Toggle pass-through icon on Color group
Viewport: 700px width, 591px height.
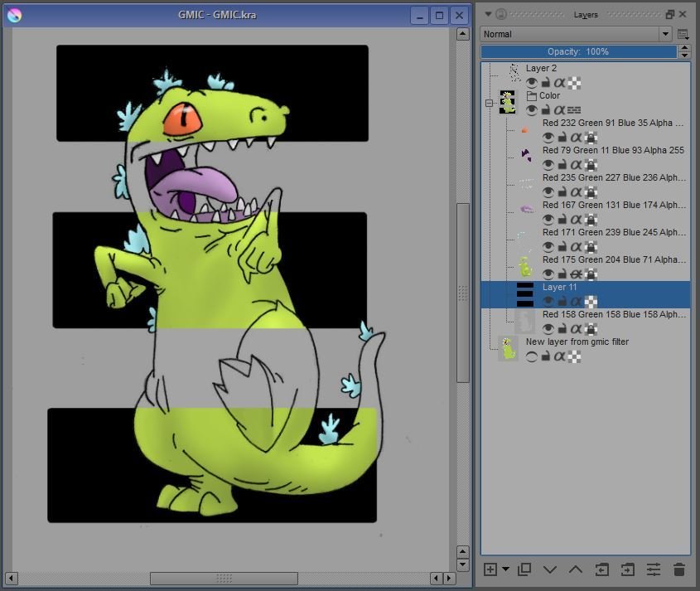(x=574, y=110)
